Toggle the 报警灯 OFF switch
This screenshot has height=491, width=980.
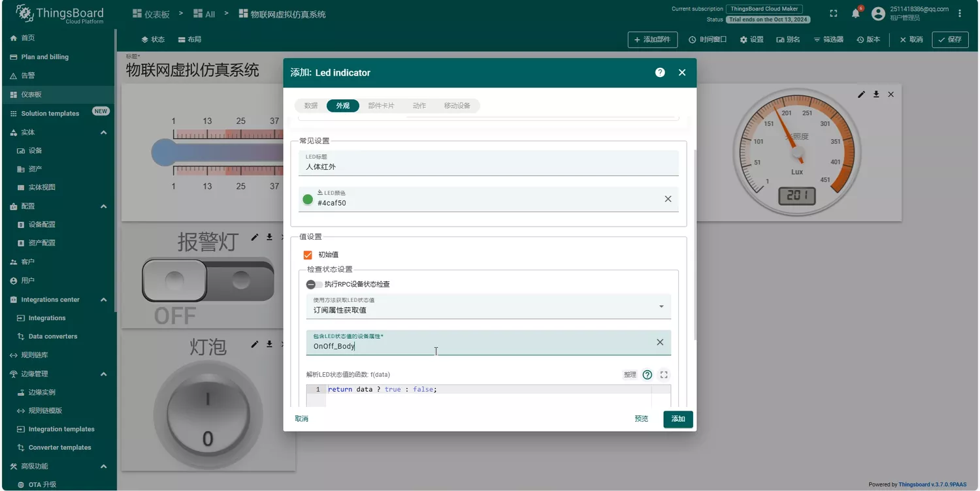tap(208, 281)
